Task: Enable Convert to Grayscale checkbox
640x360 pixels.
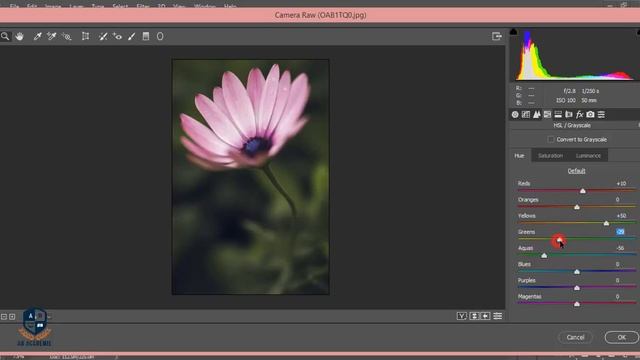Action: coord(551,140)
